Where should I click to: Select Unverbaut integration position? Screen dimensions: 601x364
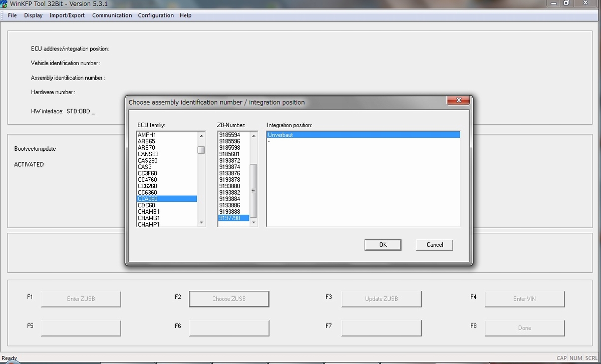[x=363, y=135]
